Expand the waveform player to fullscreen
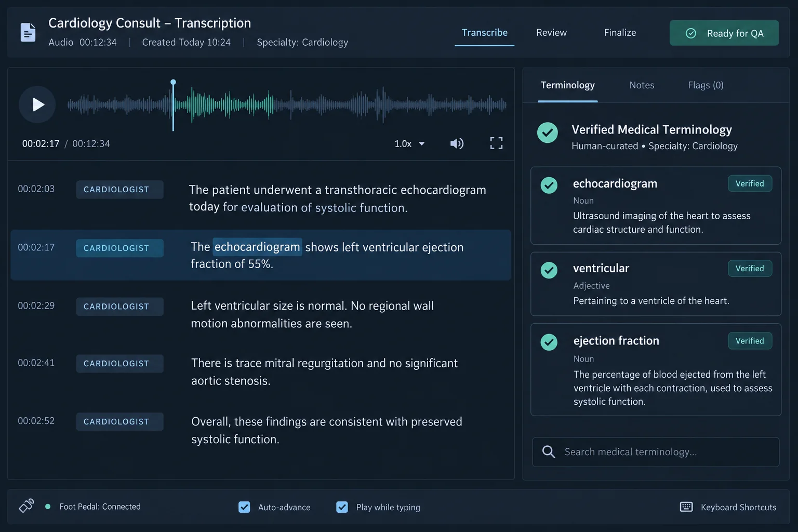 (x=496, y=143)
